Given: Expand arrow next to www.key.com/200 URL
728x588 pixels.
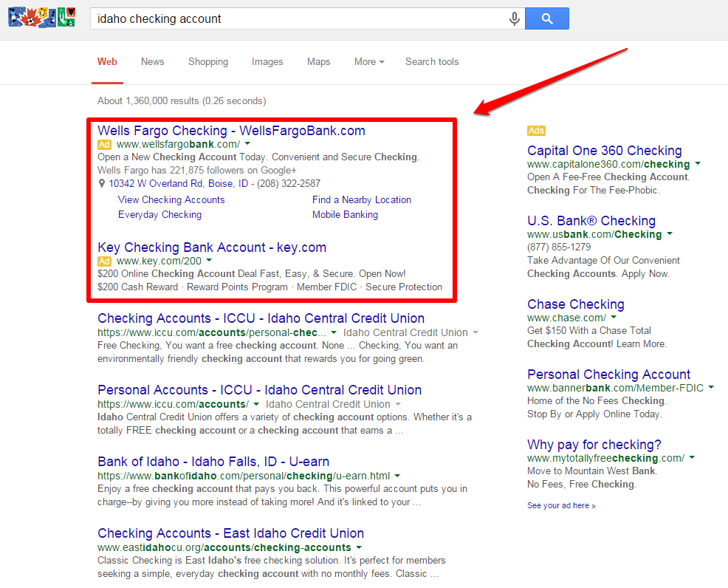Looking at the screenshot, I should (x=209, y=261).
